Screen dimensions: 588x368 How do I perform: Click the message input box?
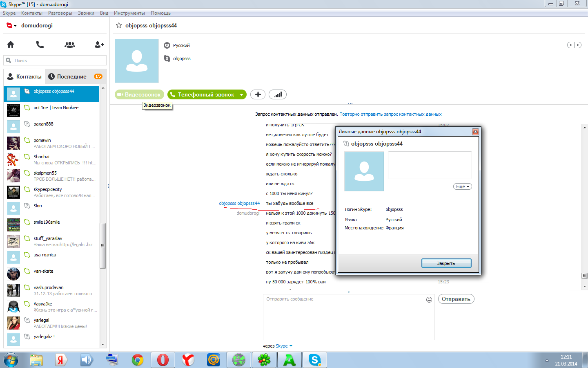click(349, 317)
